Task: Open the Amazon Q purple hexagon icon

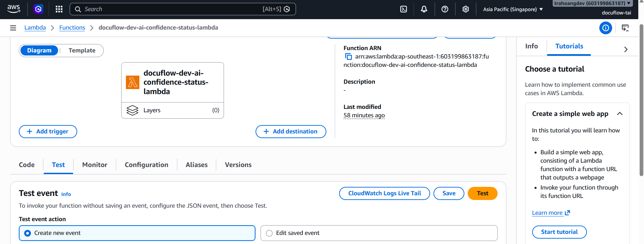Action: point(38,9)
